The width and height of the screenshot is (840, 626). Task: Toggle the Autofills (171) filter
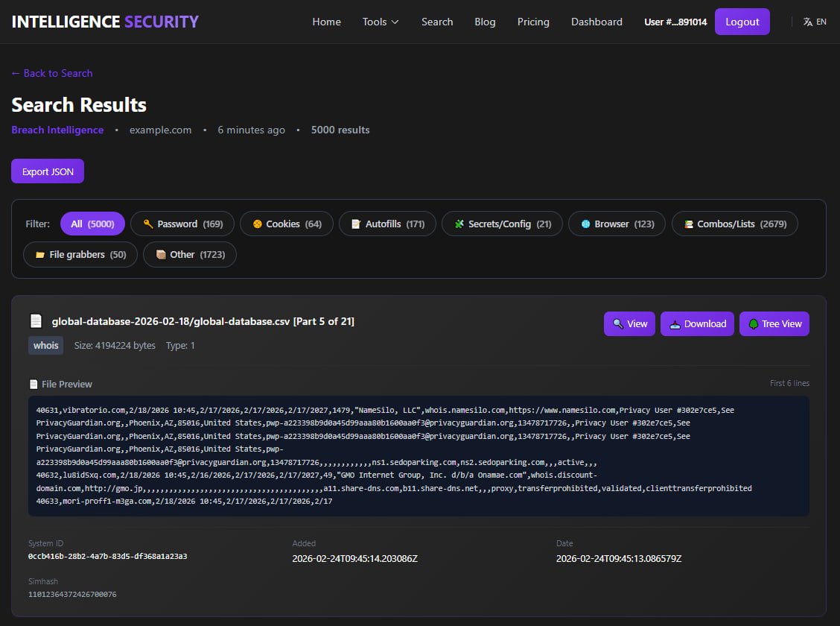[x=387, y=224]
